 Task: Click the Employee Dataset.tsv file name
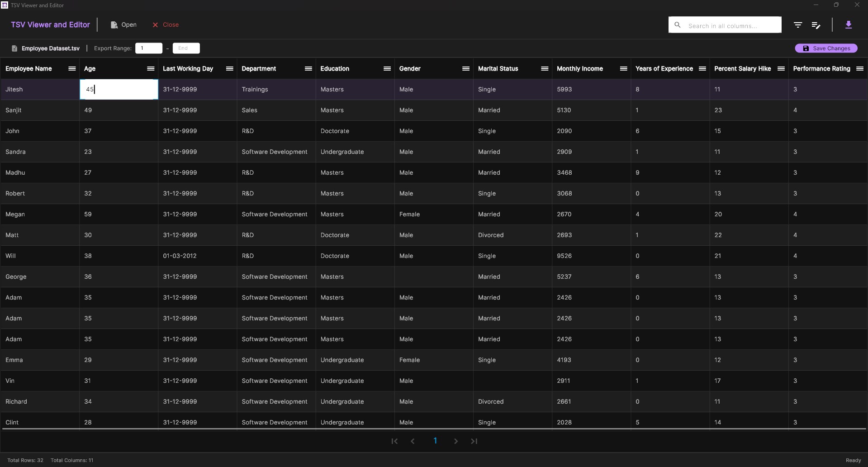[51, 48]
